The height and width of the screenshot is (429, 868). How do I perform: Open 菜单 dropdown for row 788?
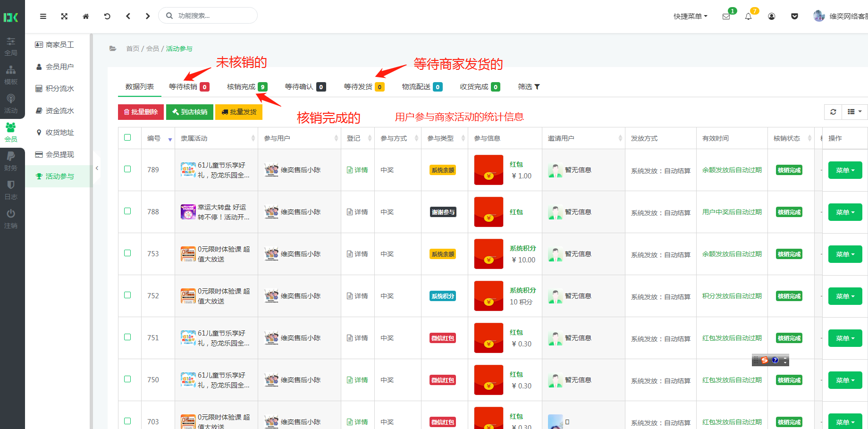(845, 212)
